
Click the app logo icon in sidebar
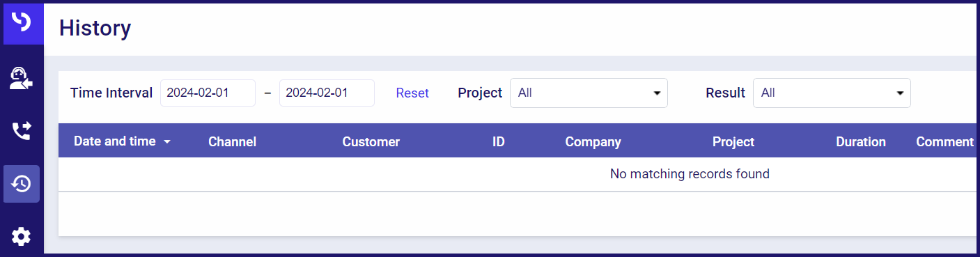(22, 23)
